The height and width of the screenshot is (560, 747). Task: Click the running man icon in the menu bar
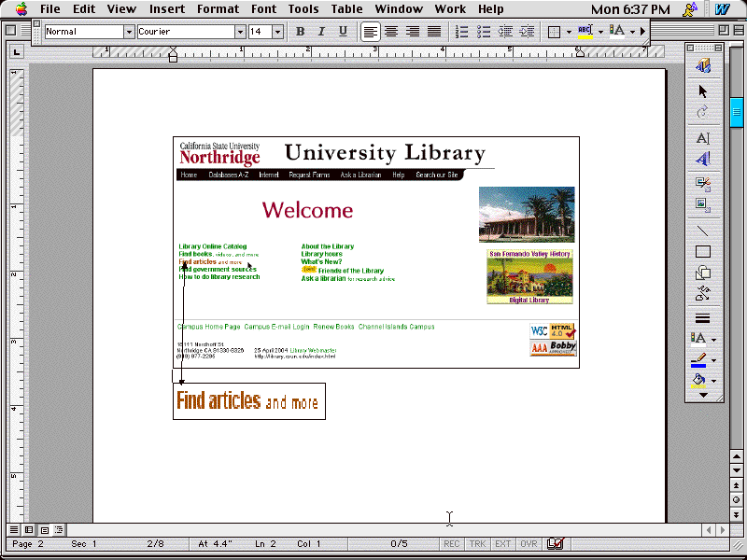tap(690, 9)
